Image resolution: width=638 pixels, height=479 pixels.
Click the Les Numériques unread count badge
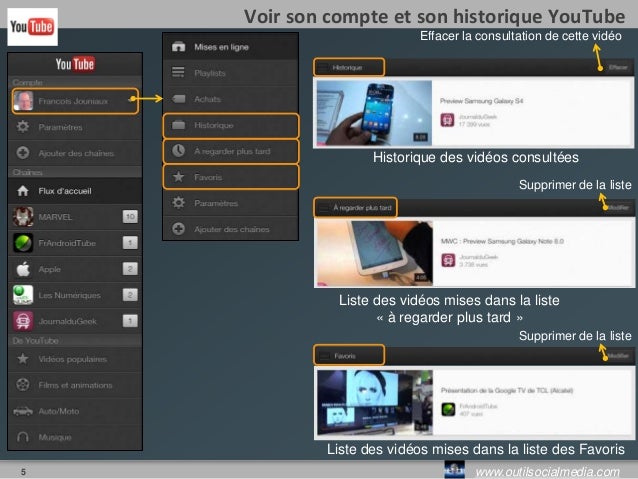(x=130, y=295)
